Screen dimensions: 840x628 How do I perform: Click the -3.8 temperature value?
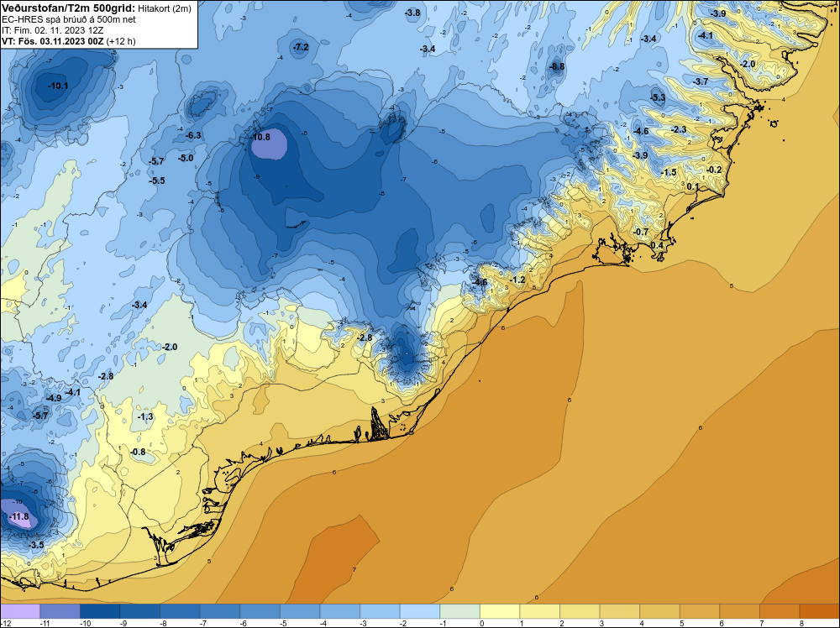(412, 13)
